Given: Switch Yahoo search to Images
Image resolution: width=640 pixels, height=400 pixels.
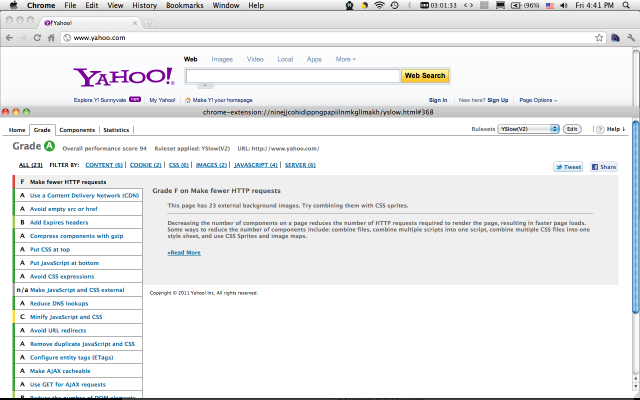Looking at the screenshot, I should pos(222,59).
